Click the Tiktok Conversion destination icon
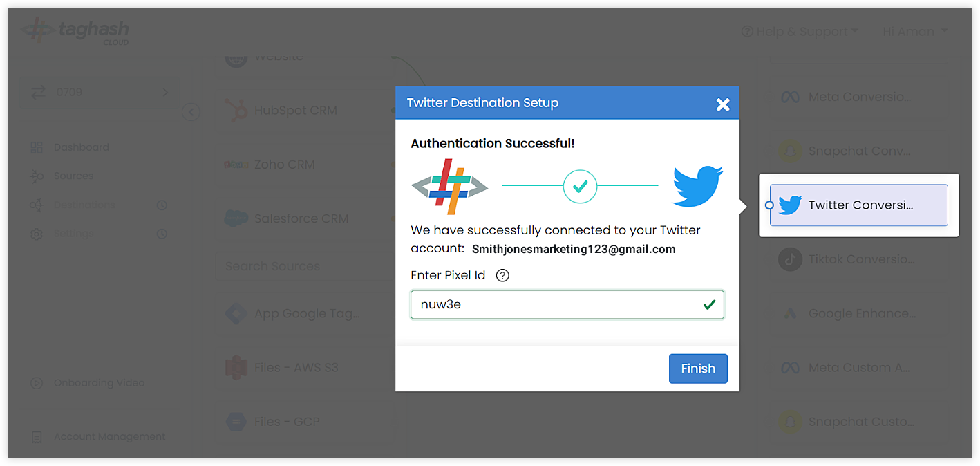The height and width of the screenshot is (466, 980). coord(790,259)
